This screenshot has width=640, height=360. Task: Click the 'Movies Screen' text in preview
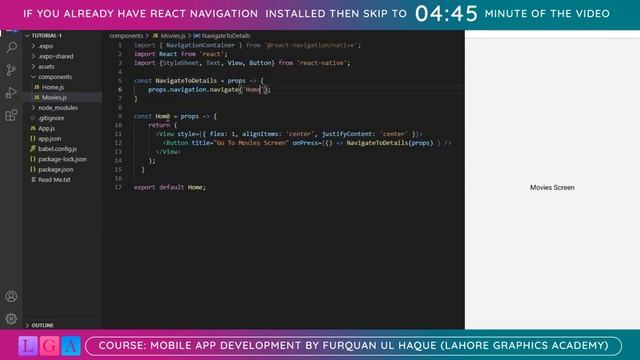click(552, 187)
